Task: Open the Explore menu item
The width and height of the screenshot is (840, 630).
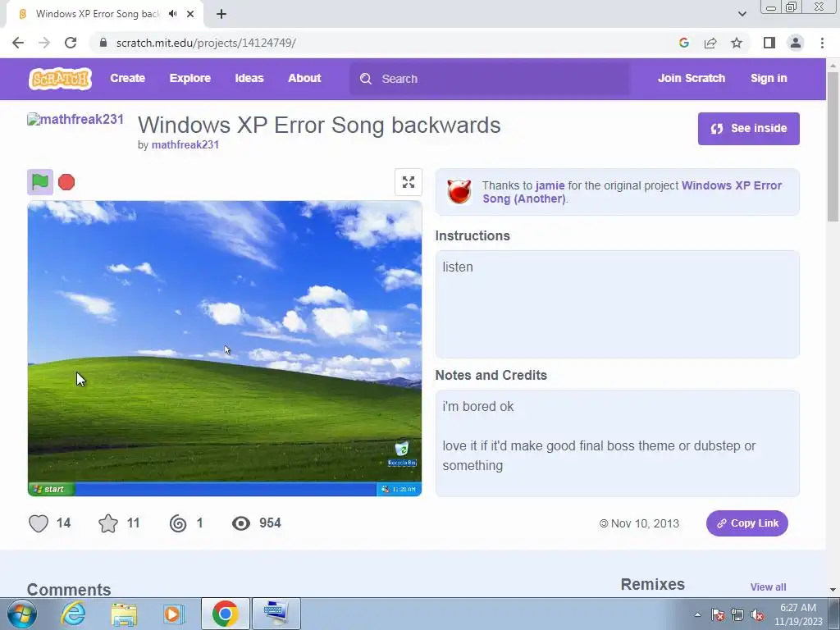Action: pyautogui.click(x=190, y=78)
